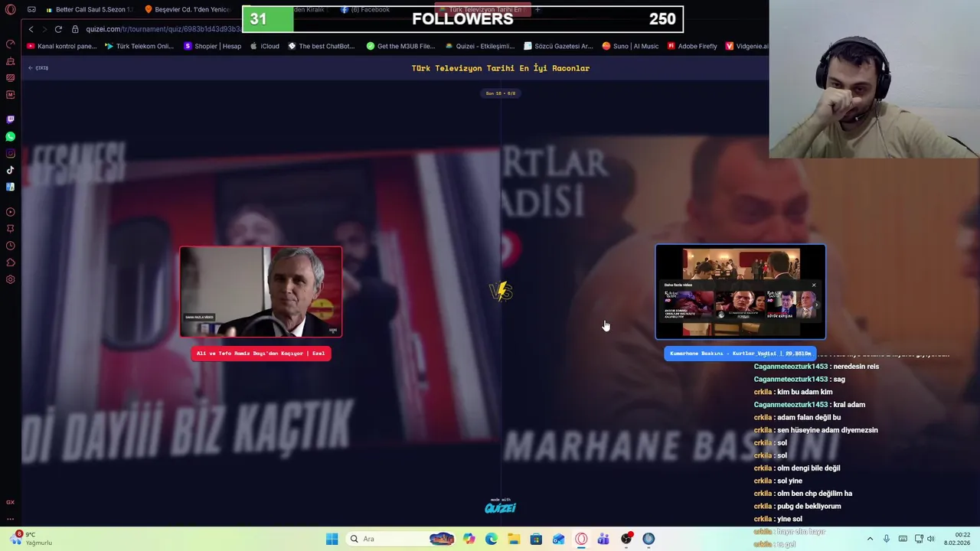The image size is (980, 551).
Task: Click the browser back arrow
Action: (31, 29)
